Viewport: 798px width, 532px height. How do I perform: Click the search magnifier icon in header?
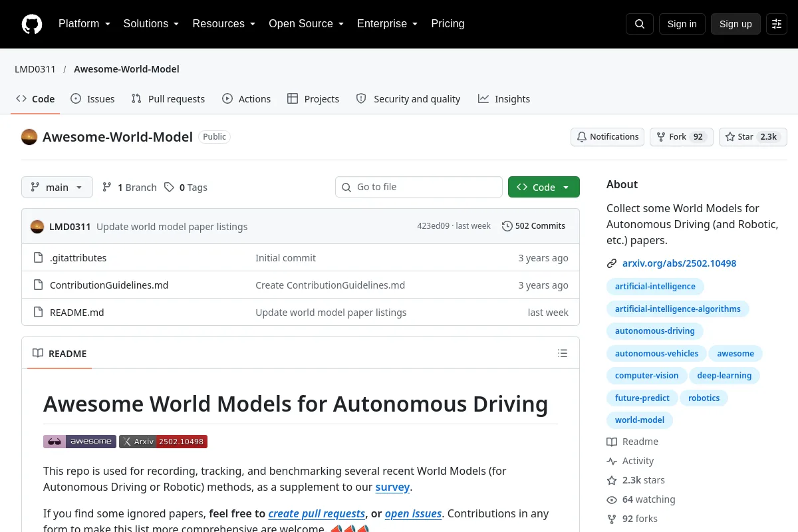point(640,24)
